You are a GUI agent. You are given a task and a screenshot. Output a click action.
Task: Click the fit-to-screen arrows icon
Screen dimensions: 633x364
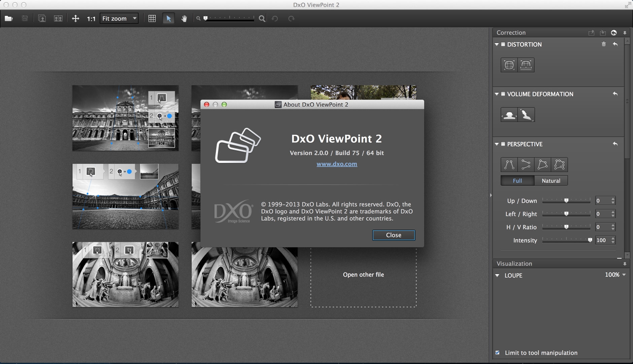(x=75, y=19)
